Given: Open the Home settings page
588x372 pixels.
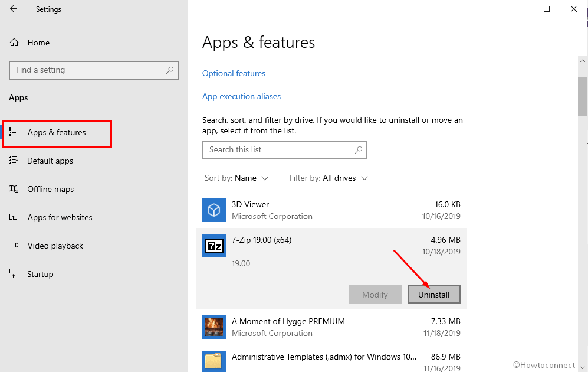Looking at the screenshot, I should click(38, 43).
